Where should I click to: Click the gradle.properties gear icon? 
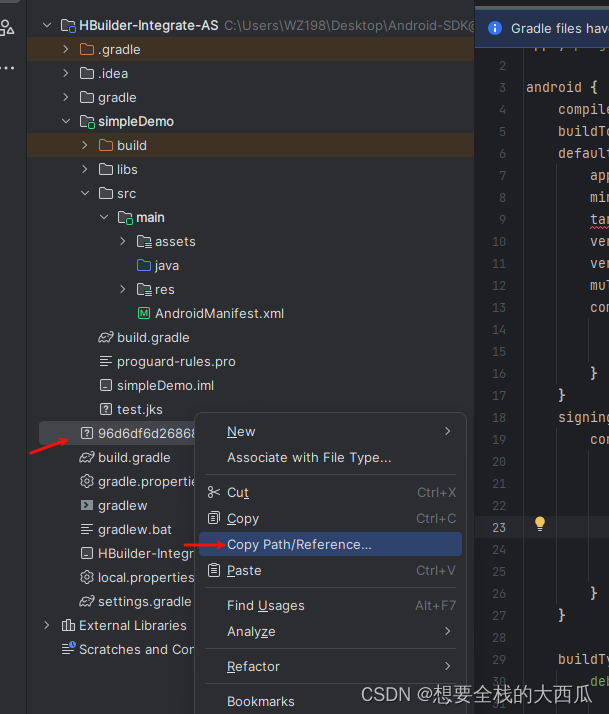[x=87, y=481]
